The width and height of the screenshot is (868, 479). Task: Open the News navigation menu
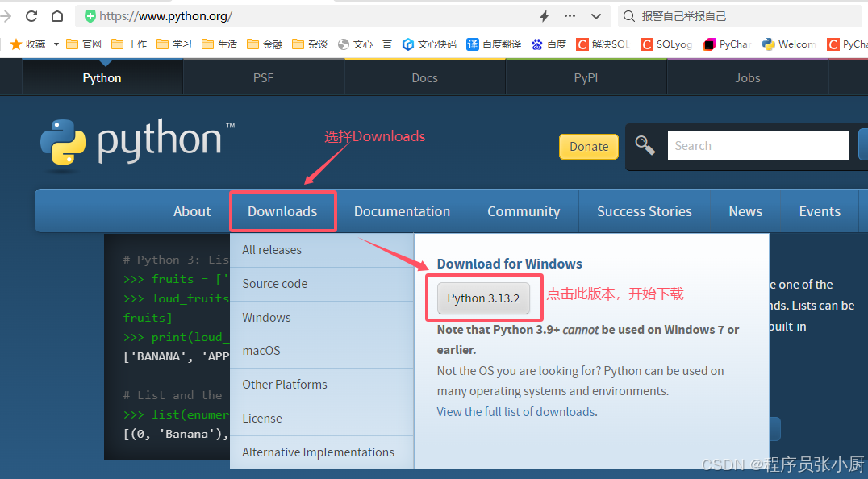(x=745, y=211)
